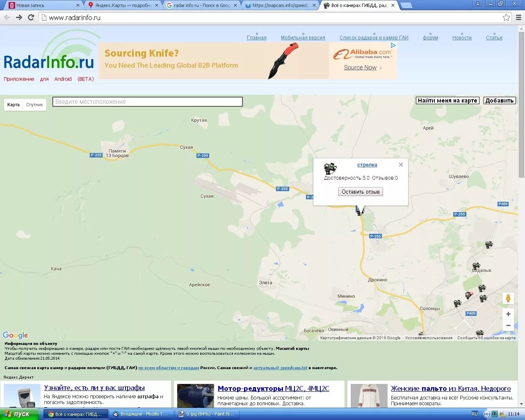The width and height of the screenshot is (525, 420).
Task: Open the Статьи link
Action: [x=494, y=38]
